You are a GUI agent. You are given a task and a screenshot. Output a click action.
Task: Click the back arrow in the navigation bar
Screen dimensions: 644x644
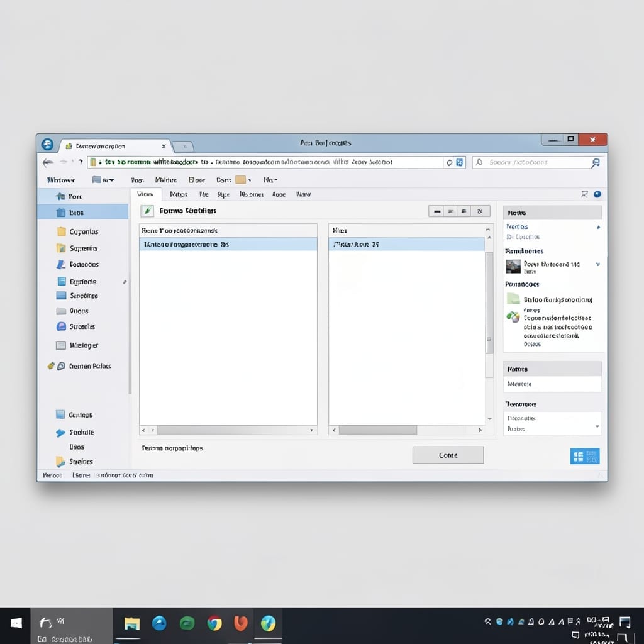pyautogui.click(x=48, y=162)
